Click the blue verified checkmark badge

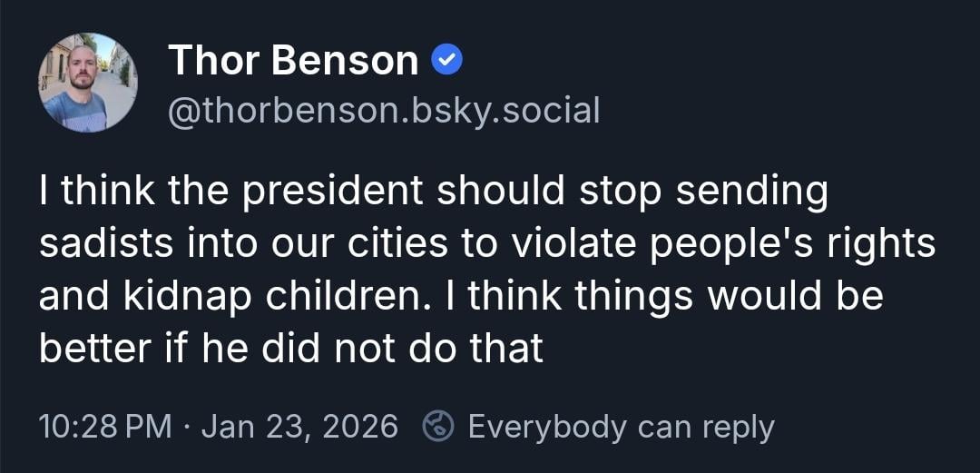click(447, 61)
